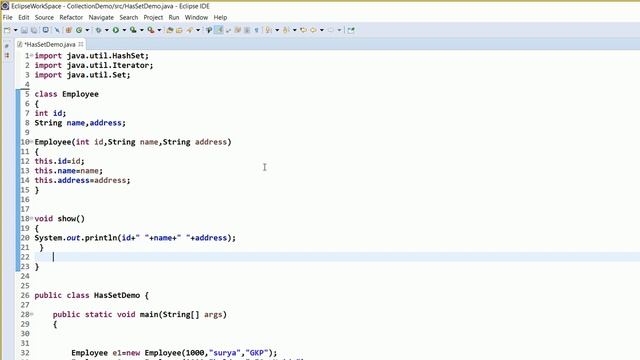Expand the Back history dropdown arrow
Screen dimensions: 640x360
click(322, 30)
